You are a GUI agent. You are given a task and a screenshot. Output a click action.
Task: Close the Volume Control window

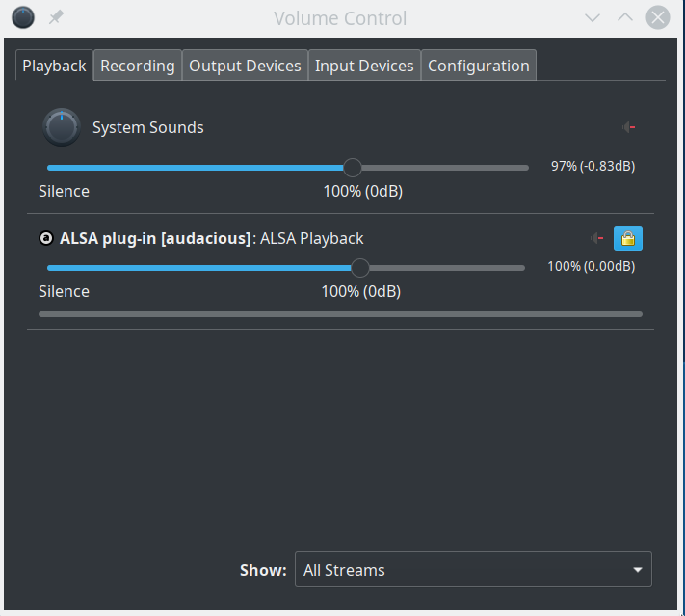(658, 17)
